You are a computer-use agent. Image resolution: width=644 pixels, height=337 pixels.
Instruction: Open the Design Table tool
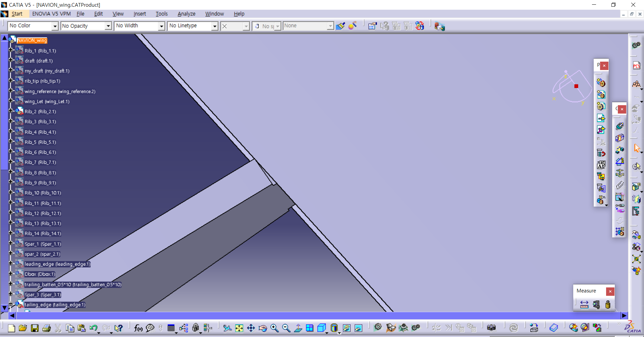point(171,328)
